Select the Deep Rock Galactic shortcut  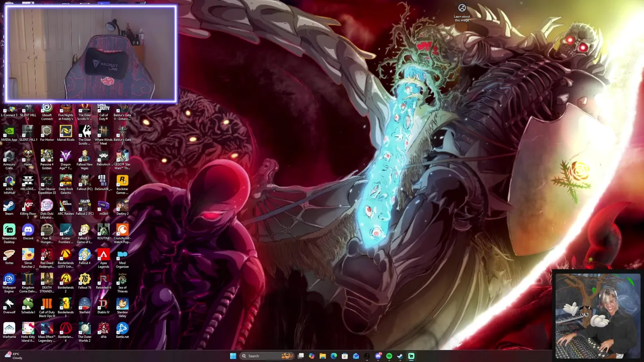coord(65,185)
